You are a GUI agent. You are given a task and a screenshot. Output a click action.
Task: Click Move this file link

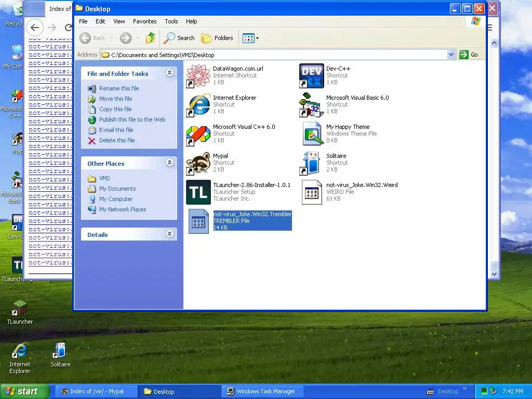116,99
